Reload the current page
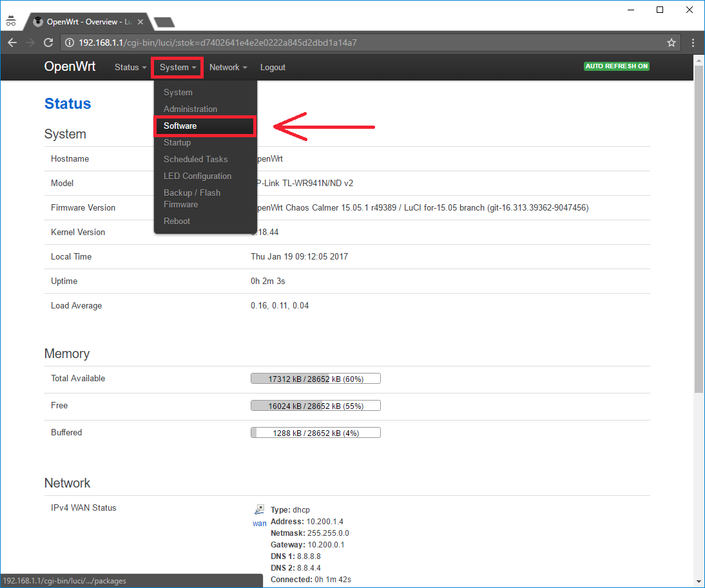 [48, 42]
